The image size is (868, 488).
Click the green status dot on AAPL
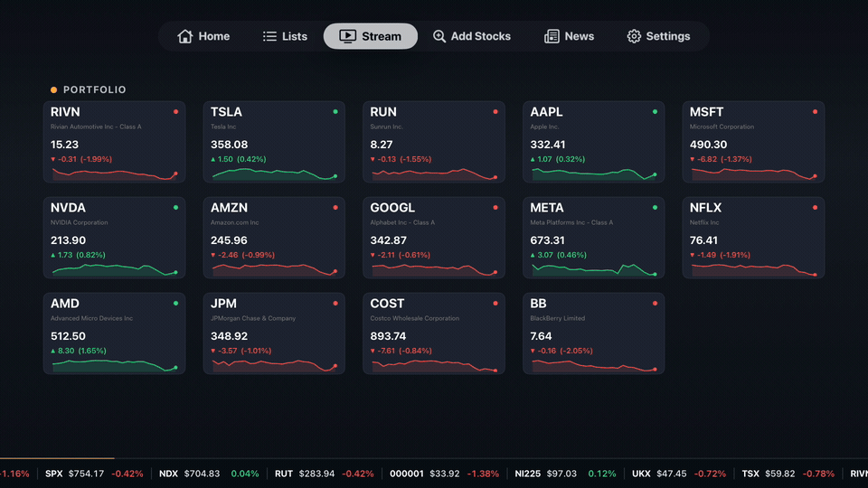click(655, 112)
